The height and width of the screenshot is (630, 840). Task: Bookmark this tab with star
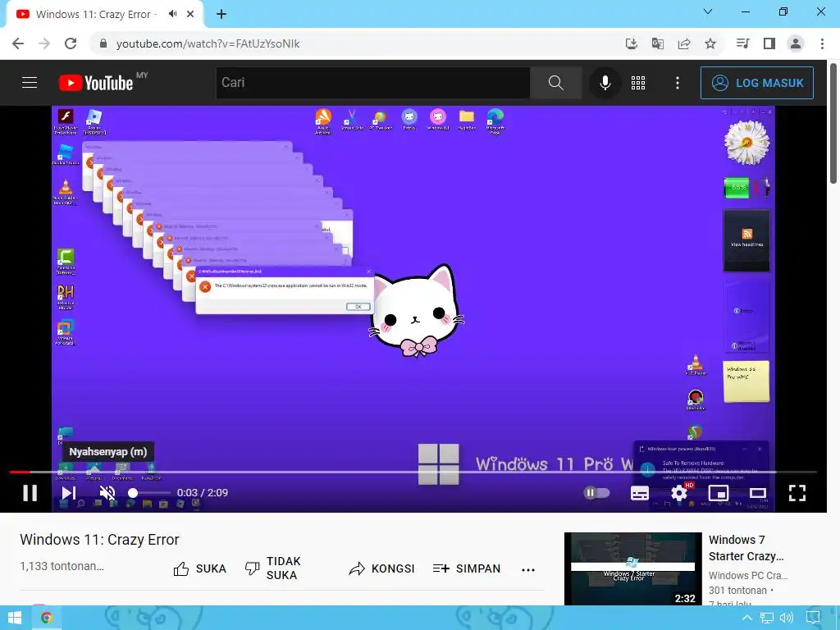[710, 43]
